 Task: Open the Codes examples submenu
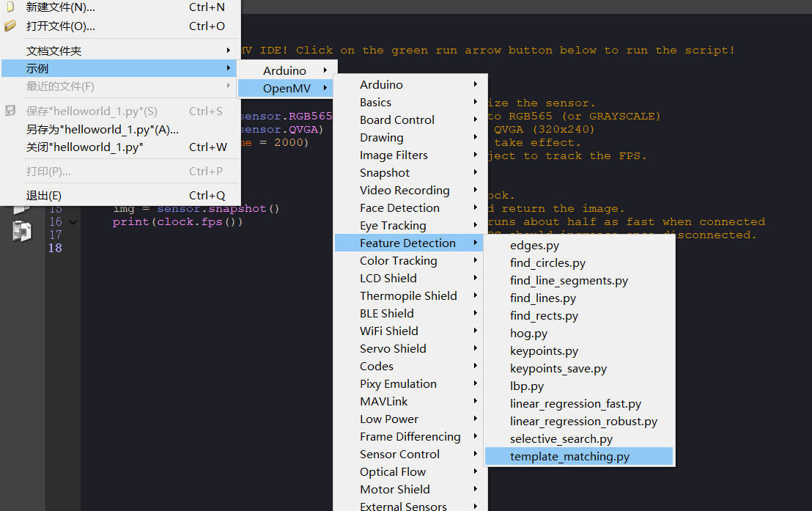[409, 367]
